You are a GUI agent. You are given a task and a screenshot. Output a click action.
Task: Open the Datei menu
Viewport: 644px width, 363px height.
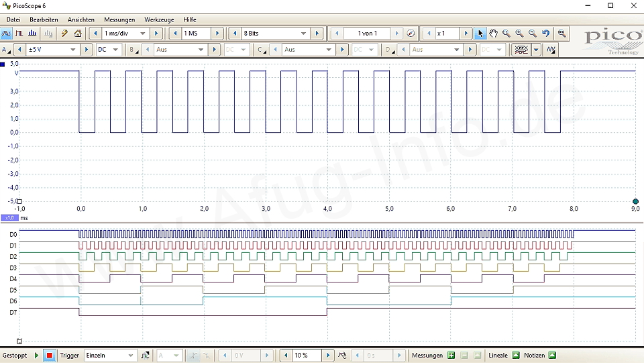pyautogui.click(x=13, y=19)
